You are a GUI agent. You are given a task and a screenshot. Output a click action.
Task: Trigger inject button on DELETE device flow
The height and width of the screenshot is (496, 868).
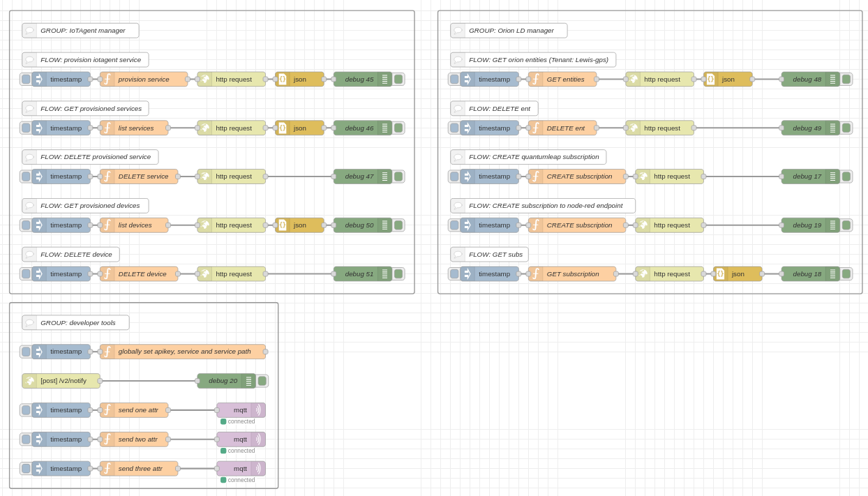(x=26, y=274)
